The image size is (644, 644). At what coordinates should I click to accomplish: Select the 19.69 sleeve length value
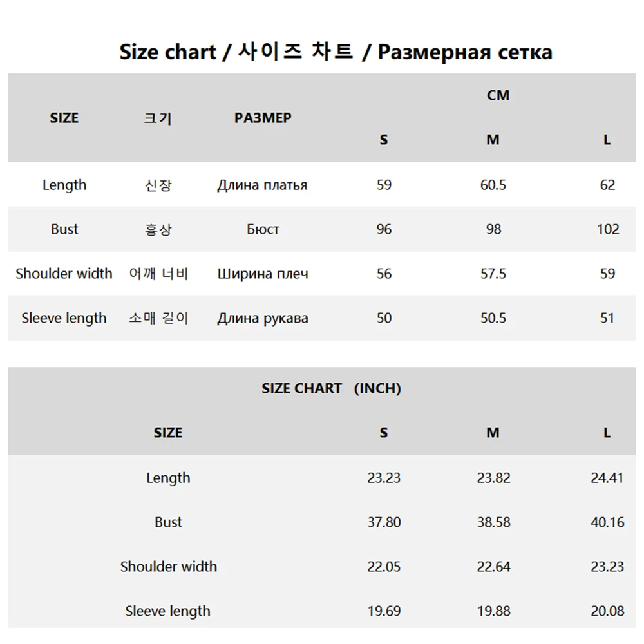coord(384,611)
